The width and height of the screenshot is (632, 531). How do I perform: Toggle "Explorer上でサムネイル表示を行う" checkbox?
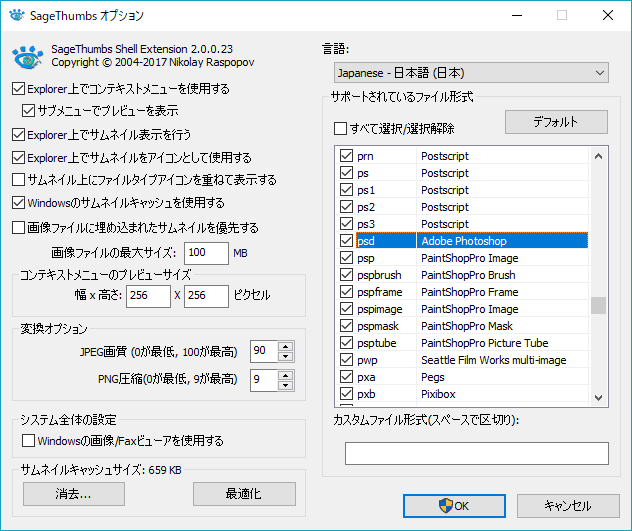[18, 134]
